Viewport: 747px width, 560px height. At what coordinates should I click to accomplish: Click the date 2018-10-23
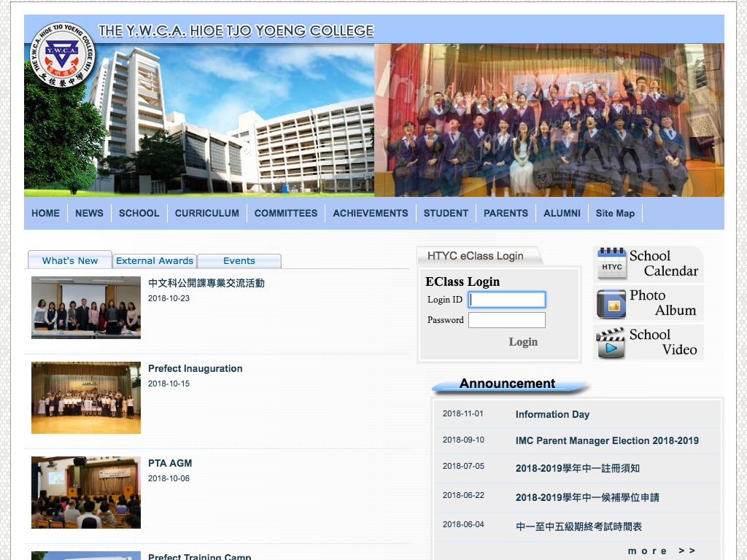(169, 298)
